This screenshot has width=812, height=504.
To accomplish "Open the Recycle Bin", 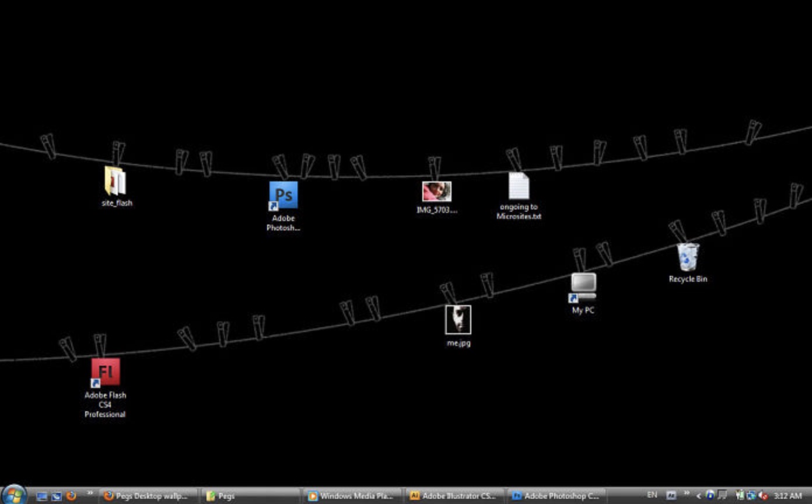I will (687, 257).
